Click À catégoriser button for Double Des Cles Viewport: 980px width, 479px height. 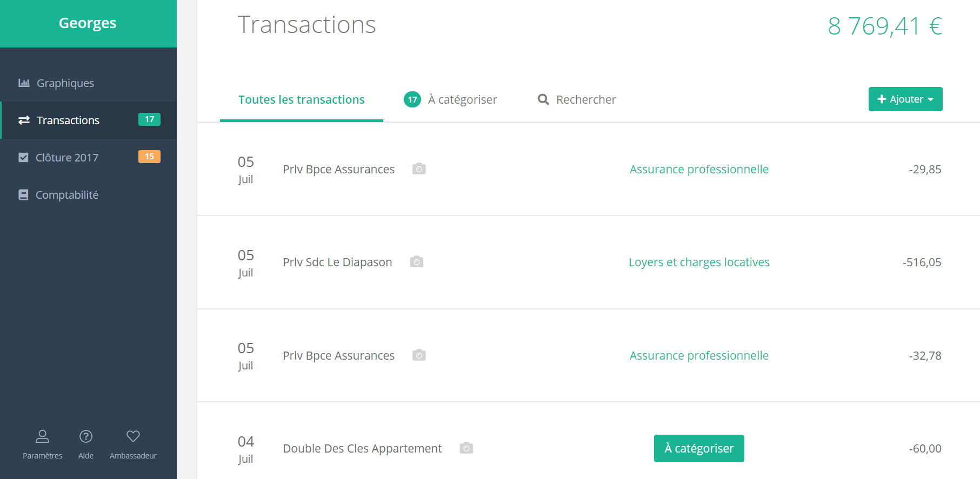click(x=699, y=448)
